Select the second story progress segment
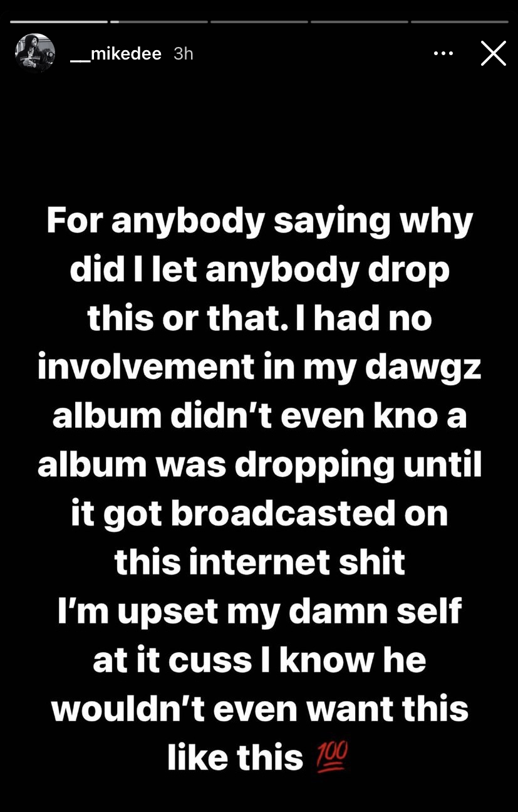This screenshot has height=812, width=518. point(159,22)
